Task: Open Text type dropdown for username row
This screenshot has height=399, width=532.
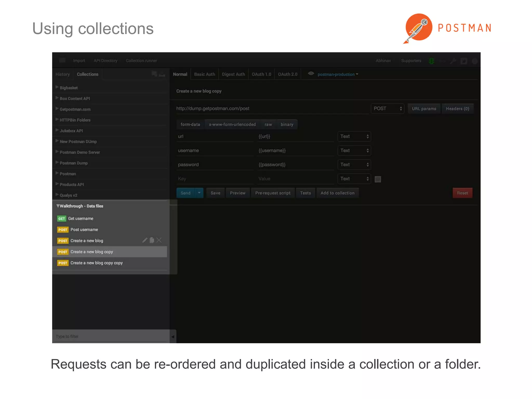Action: pos(354,150)
